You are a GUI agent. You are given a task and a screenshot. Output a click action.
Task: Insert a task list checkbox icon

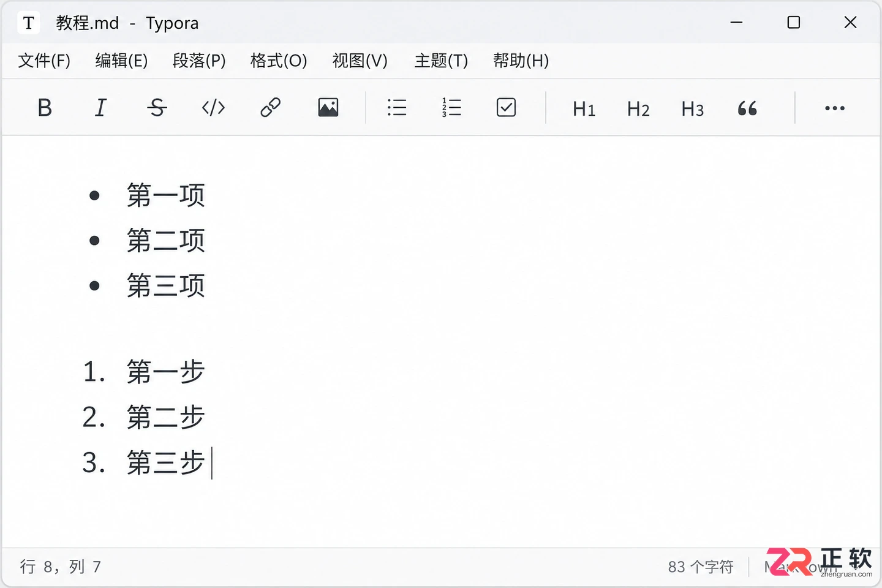506,108
